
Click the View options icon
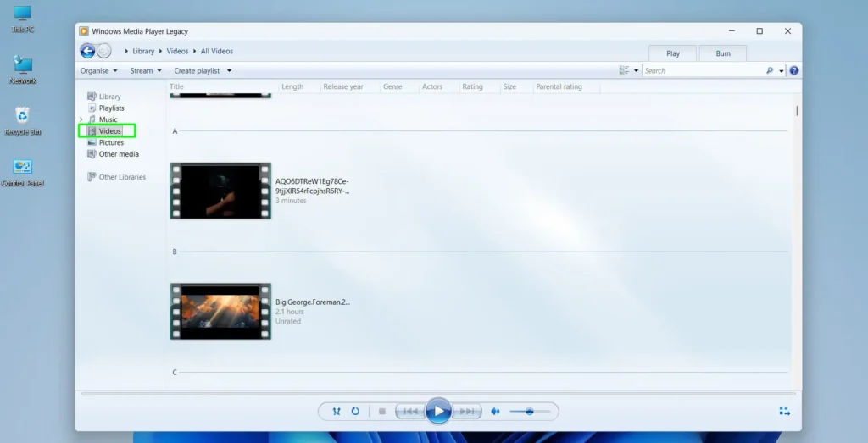(625, 71)
